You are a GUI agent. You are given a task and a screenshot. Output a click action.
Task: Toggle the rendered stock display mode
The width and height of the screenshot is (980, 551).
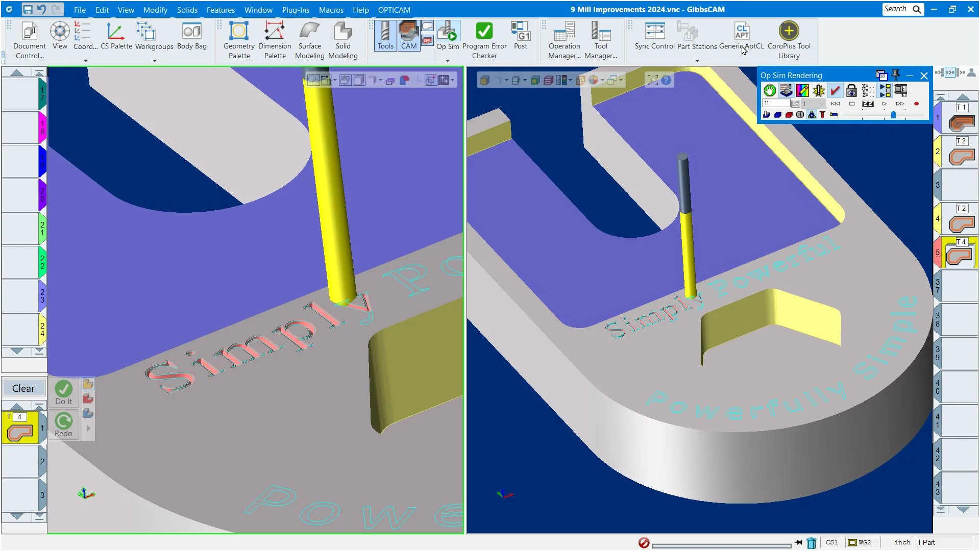click(786, 90)
